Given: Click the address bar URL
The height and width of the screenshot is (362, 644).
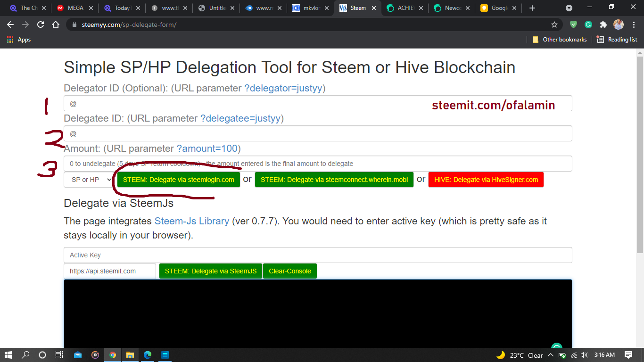Looking at the screenshot, I should pyautogui.click(x=129, y=25).
